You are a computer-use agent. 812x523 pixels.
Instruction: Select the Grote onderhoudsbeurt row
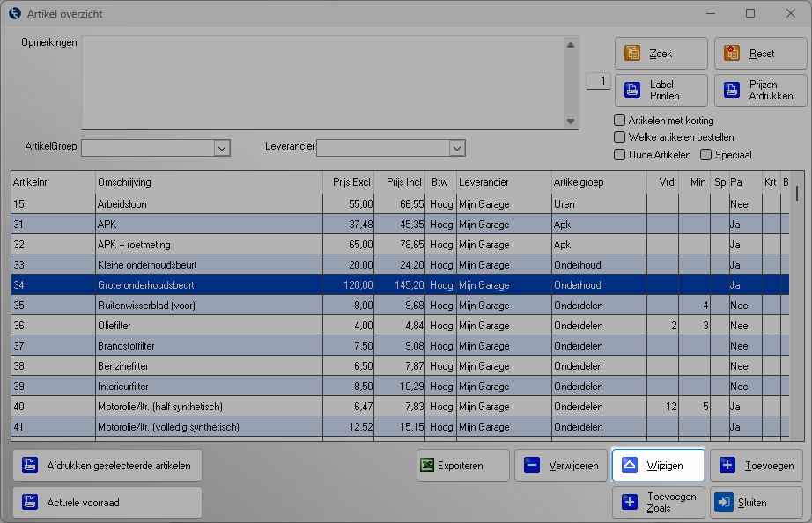400,284
